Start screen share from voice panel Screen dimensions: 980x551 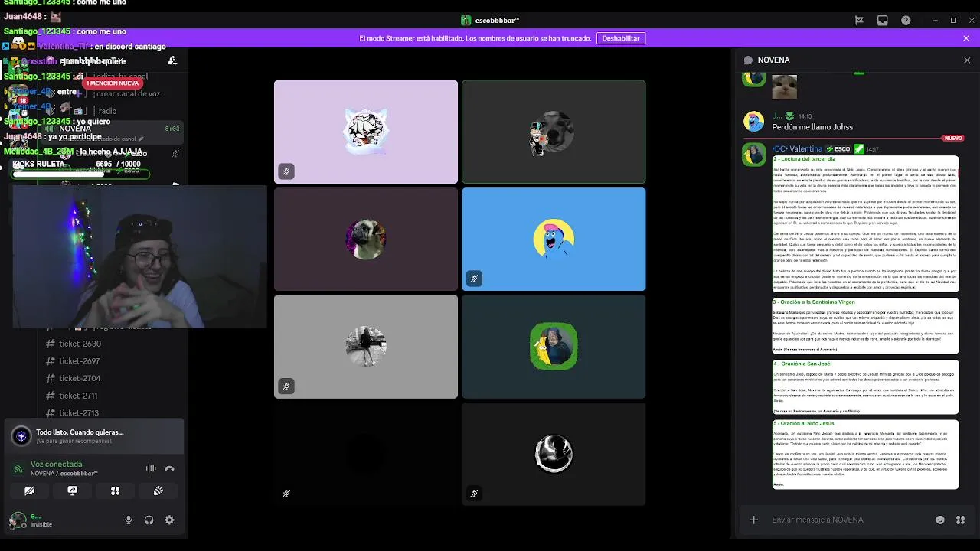pyautogui.click(x=72, y=491)
